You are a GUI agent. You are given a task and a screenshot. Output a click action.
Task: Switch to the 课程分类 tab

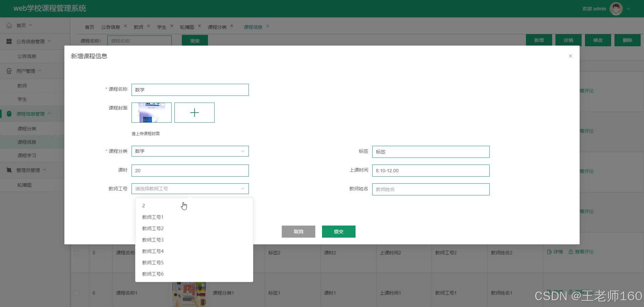[217, 27]
